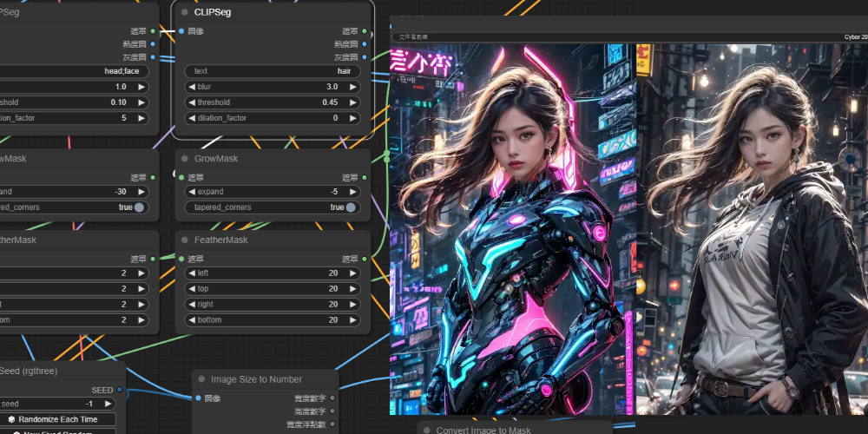Click 遮罩 output port of GrowMask expand -5

(364, 178)
